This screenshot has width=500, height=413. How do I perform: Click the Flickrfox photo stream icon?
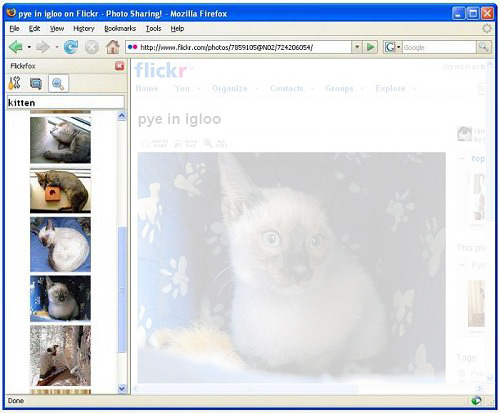point(36,83)
